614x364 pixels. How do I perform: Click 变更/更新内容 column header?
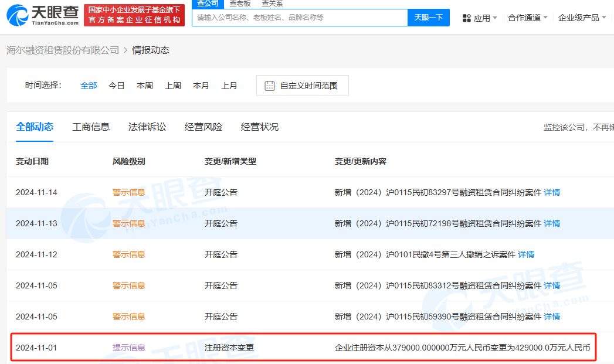coord(360,161)
